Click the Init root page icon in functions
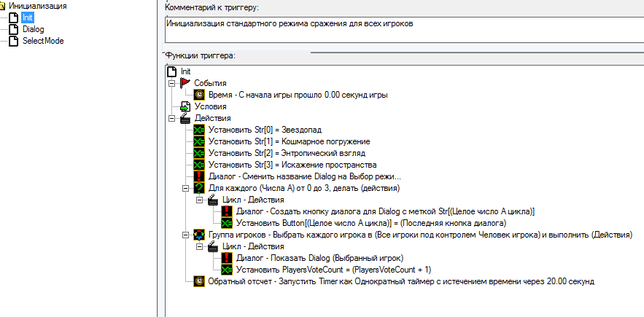Viewport: 644px width, 317px height. click(171, 71)
